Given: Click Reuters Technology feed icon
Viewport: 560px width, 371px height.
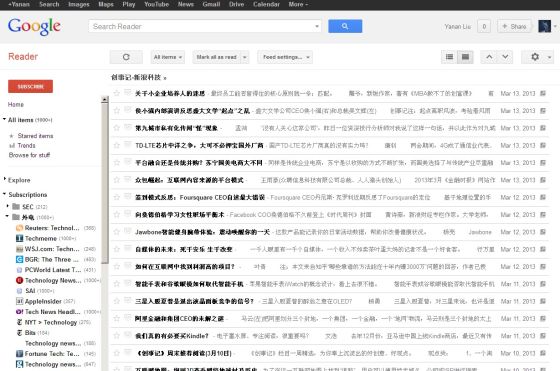Looking at the screenshot, I should pyautogui.click(x=20, y=228).
